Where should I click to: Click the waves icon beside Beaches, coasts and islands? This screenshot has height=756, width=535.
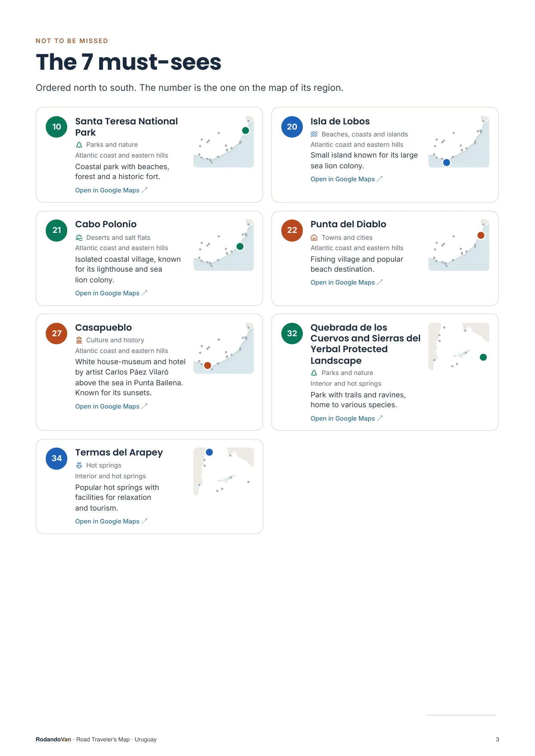tap(314, 134)
